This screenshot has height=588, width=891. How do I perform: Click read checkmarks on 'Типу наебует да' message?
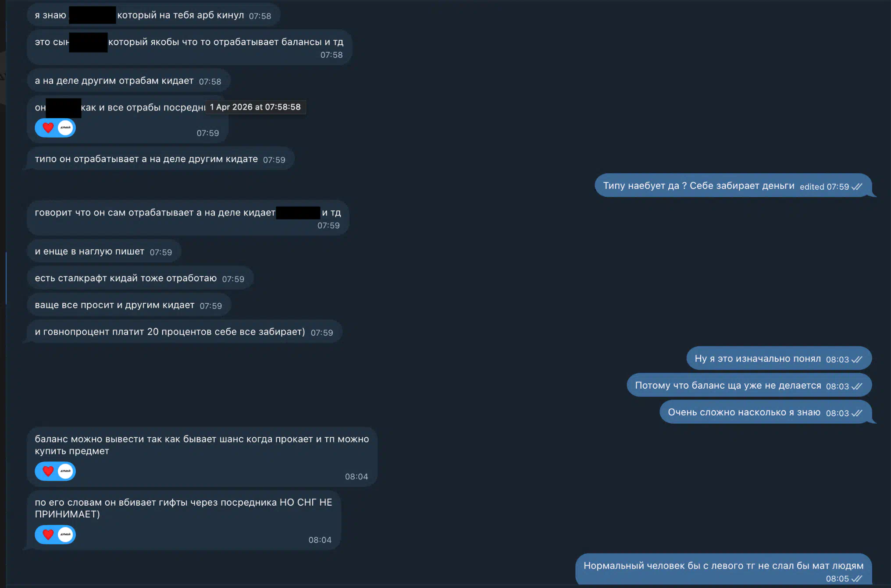856,187
